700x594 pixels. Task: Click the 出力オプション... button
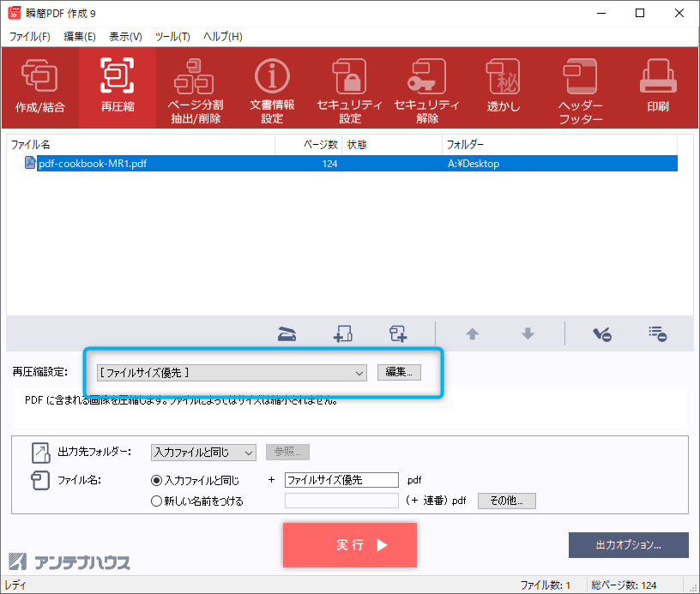coord(628,544)
